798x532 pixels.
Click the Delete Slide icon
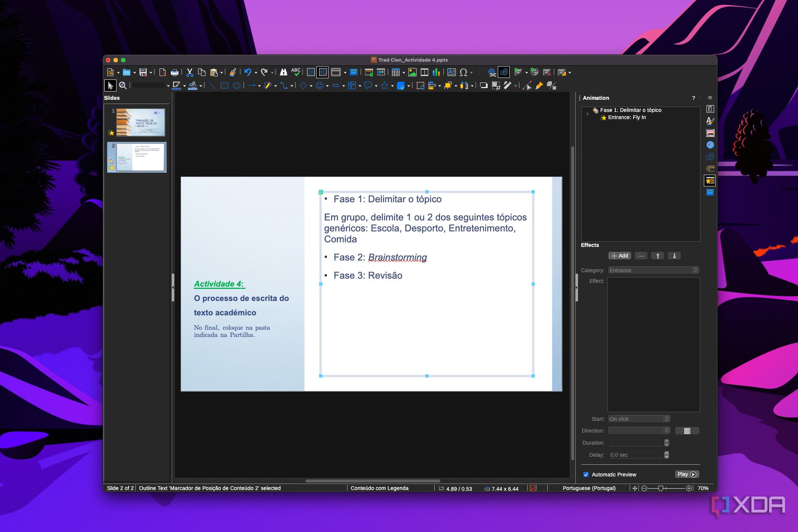[x=547, y=72]
